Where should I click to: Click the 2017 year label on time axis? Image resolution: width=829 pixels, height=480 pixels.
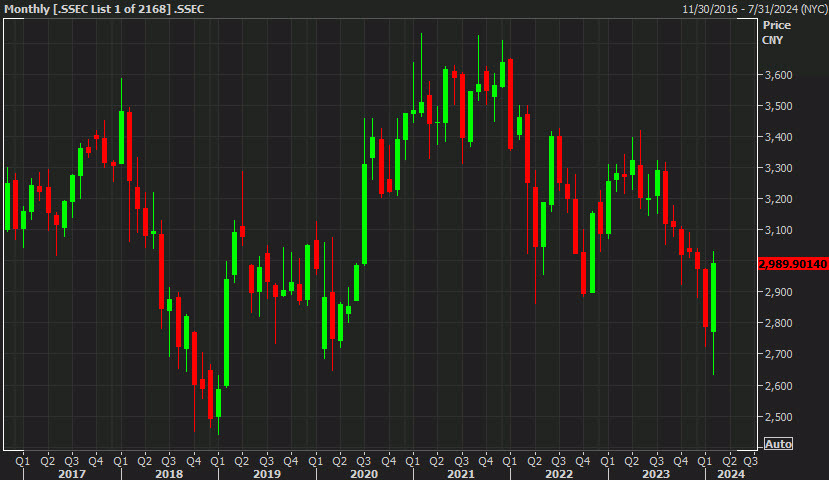(72, 474)
